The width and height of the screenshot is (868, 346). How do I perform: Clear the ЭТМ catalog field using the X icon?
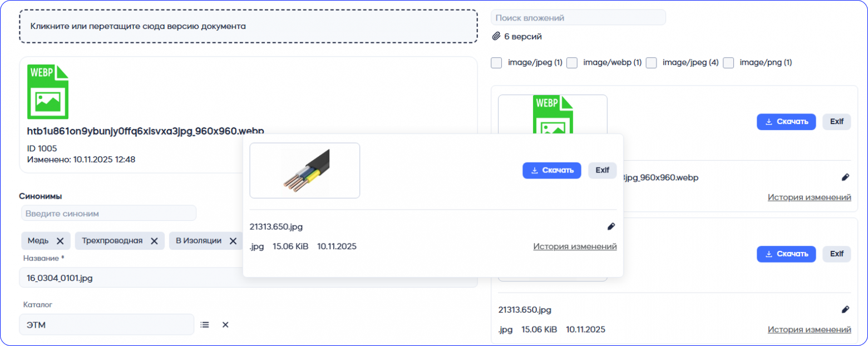pyautogui.click(x=225, y=324)
